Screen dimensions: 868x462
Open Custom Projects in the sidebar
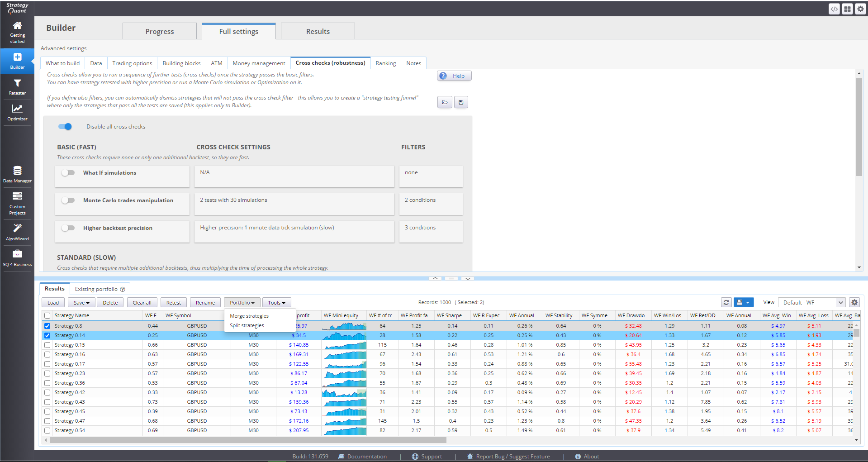pos(17,203)
